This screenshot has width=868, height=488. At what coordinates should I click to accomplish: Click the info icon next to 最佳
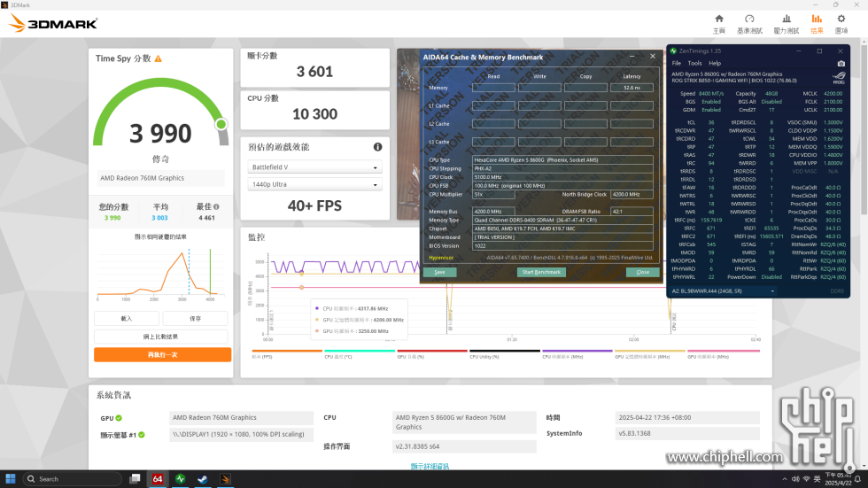pyautogui.click(x=216, y=206)
